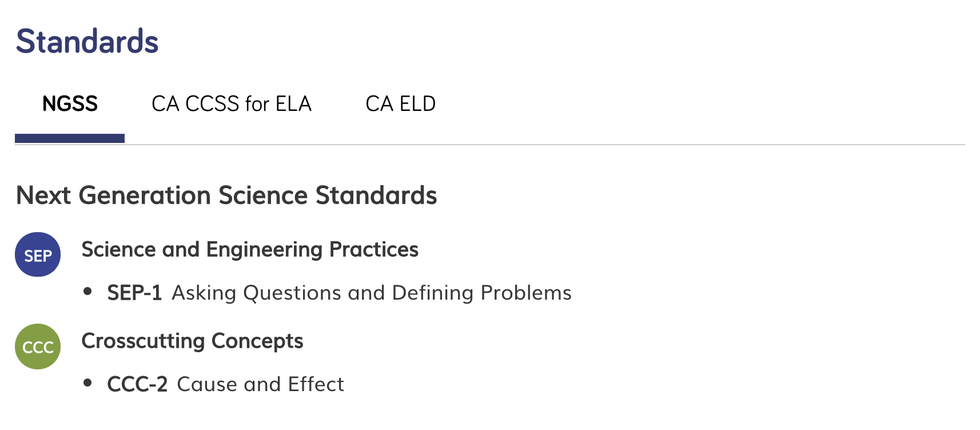This screenshot has height=430, width=980.
Task: Click the word Effect in CCC-2 description
Action: point(316,384)
